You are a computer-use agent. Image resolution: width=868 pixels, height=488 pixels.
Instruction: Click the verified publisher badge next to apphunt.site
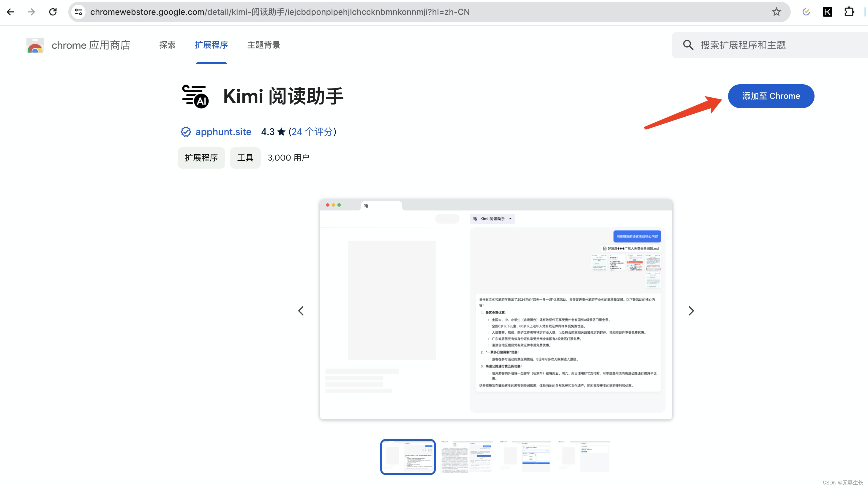pyautogui.click(x=186, y=132)
